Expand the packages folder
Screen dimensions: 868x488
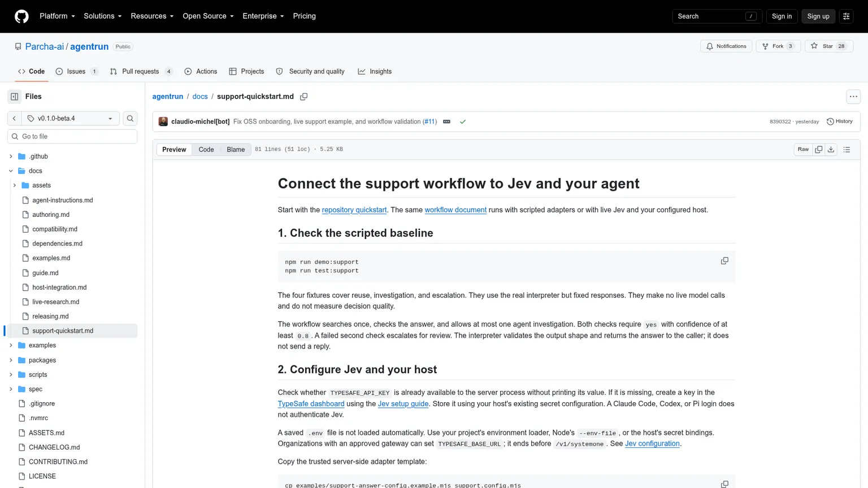(11, 360)
